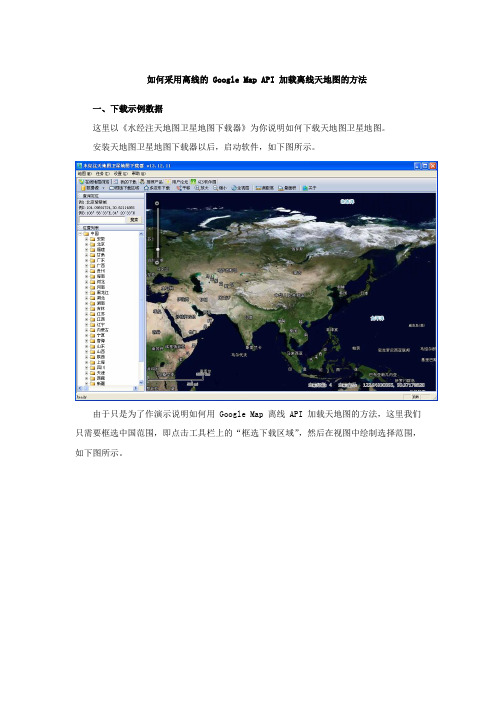Expand the 上海 tree node
The height and width of the screenshot is (702, 496).
[x=86, y=362]
